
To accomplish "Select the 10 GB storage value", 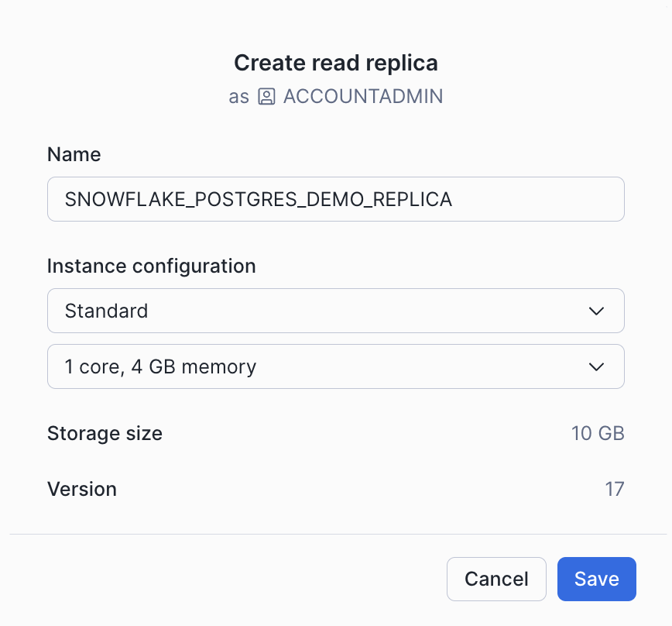I will 598,433.
